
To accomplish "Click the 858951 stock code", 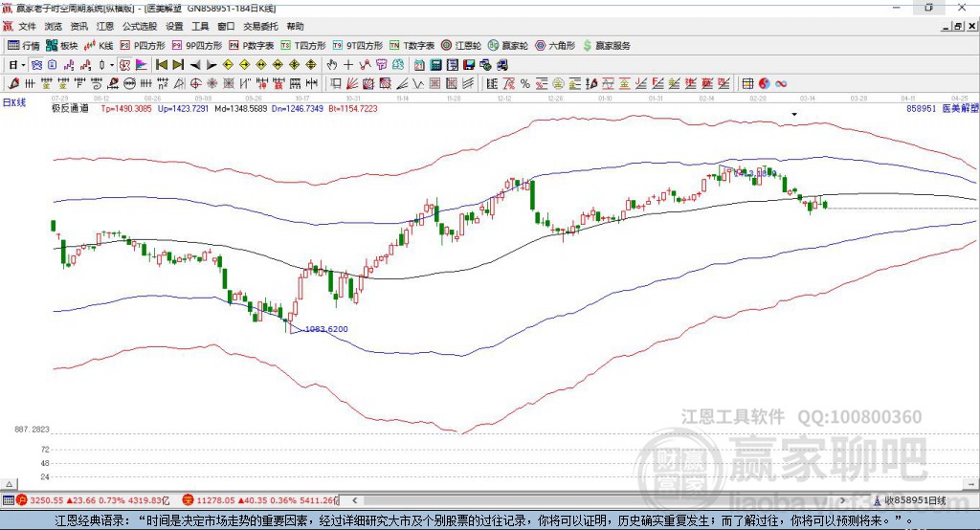I will click(922, 109).
